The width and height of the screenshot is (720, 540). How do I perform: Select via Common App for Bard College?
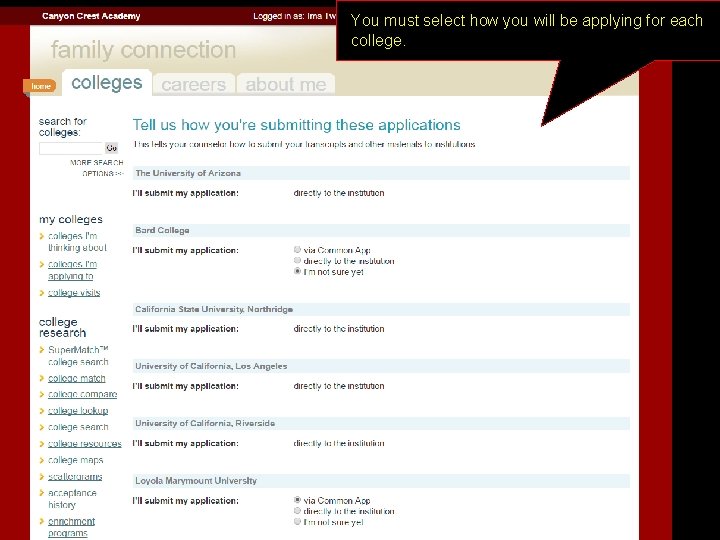tap(297, 250)
